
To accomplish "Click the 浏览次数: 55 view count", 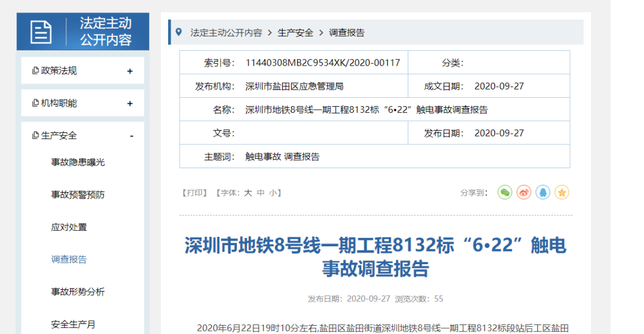I will (419, 299).
